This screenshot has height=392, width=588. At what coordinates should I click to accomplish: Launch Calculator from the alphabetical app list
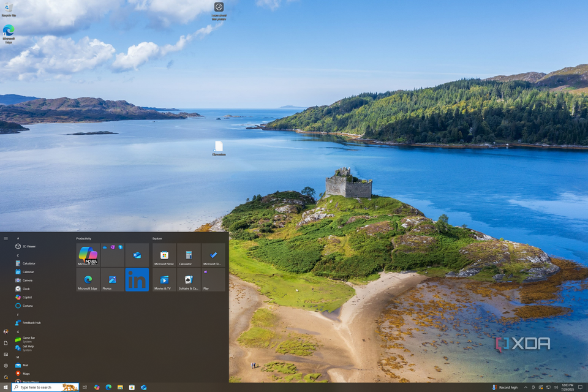[x=26, y=263]
